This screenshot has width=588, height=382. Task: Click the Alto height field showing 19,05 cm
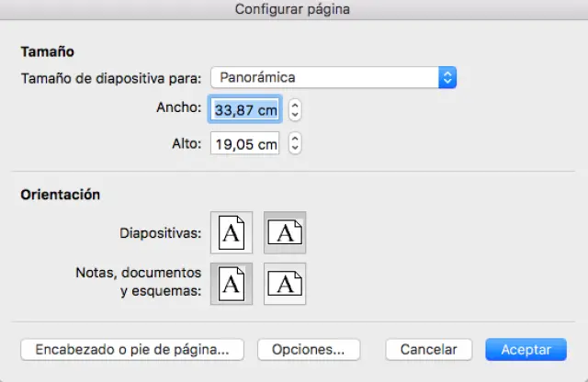pos(245,144)
